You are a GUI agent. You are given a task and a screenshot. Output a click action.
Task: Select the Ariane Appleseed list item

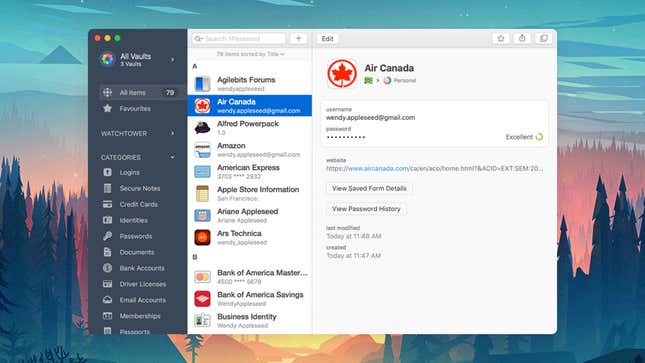250,215
